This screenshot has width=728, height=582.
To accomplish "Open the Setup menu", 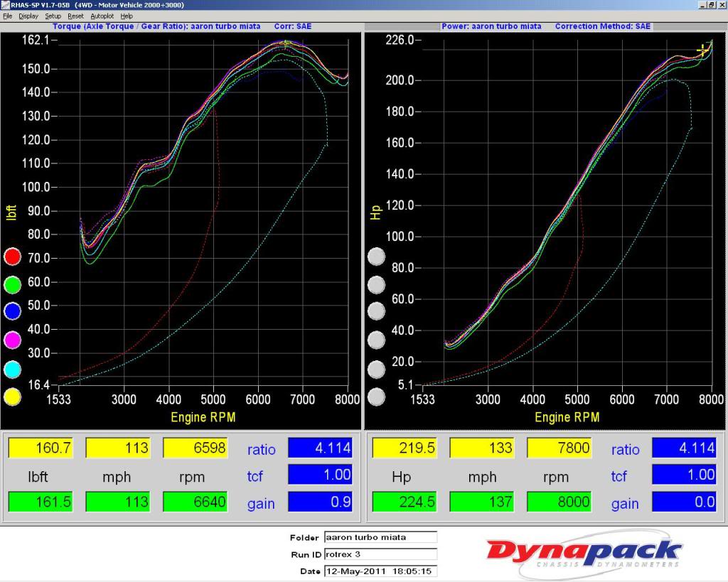I will [x=53, y=15].
